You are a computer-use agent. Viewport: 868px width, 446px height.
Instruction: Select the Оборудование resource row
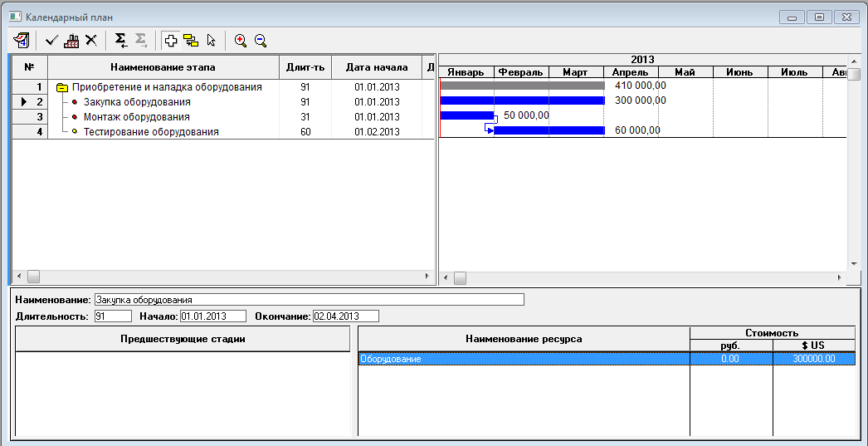coord(607,359)
